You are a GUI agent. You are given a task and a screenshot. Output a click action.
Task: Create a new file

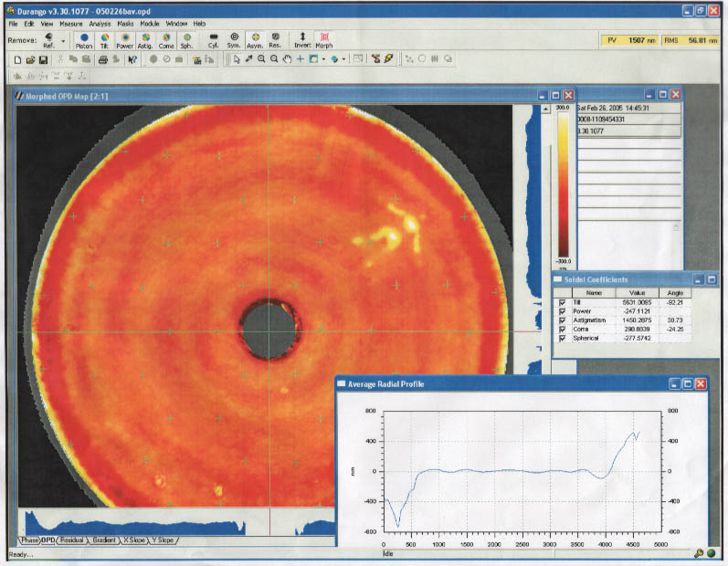17,59
